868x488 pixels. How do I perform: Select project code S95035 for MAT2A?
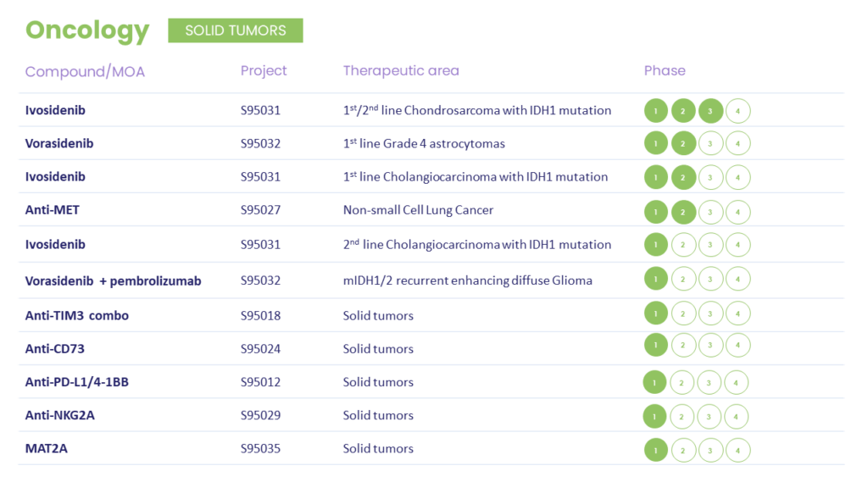coord(261,449)
